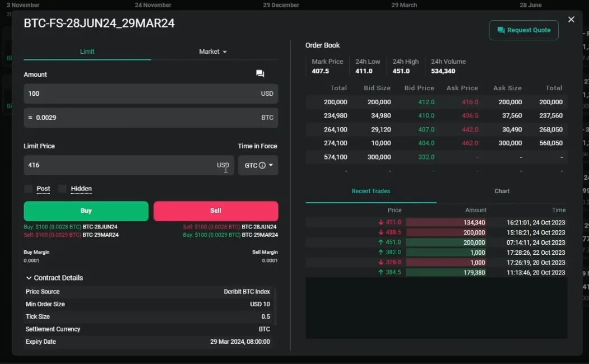
Task: Collapse the Contract Details section
Action: tap(54, 278)
